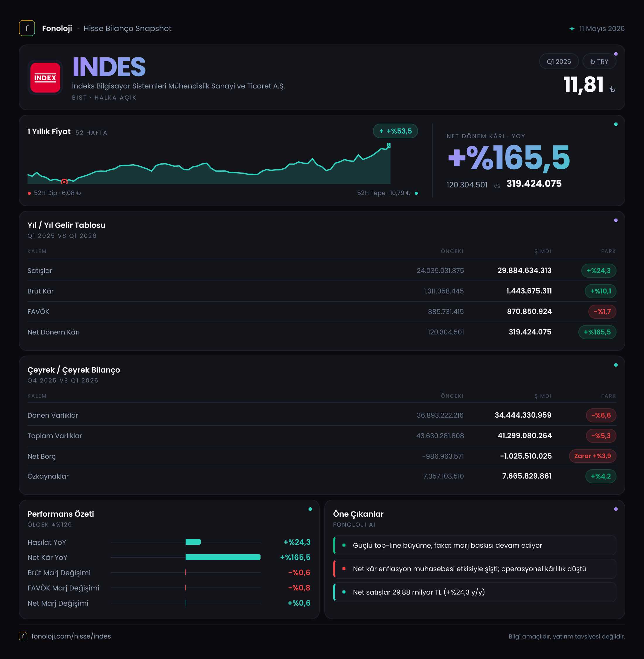Click the highlight "Net satışlar 29,88 milyar TL"
Screen dimensions: 644x659
pos(474,592)
